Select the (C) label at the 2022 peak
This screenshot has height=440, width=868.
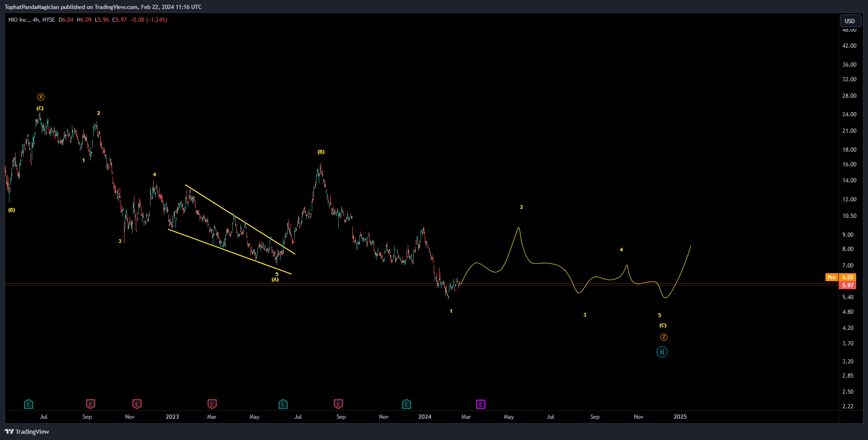coord(40,108)
